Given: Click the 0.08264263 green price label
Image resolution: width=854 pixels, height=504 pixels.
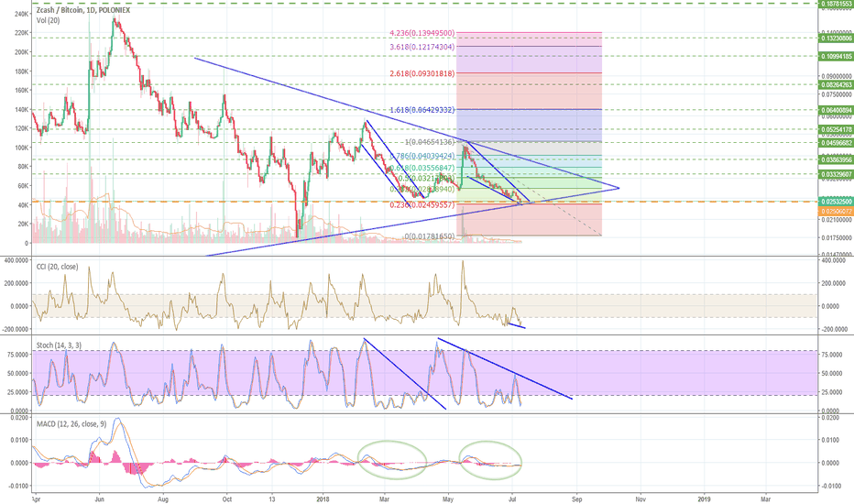Looking at the screenshot, I should click(x=836, y=84).
